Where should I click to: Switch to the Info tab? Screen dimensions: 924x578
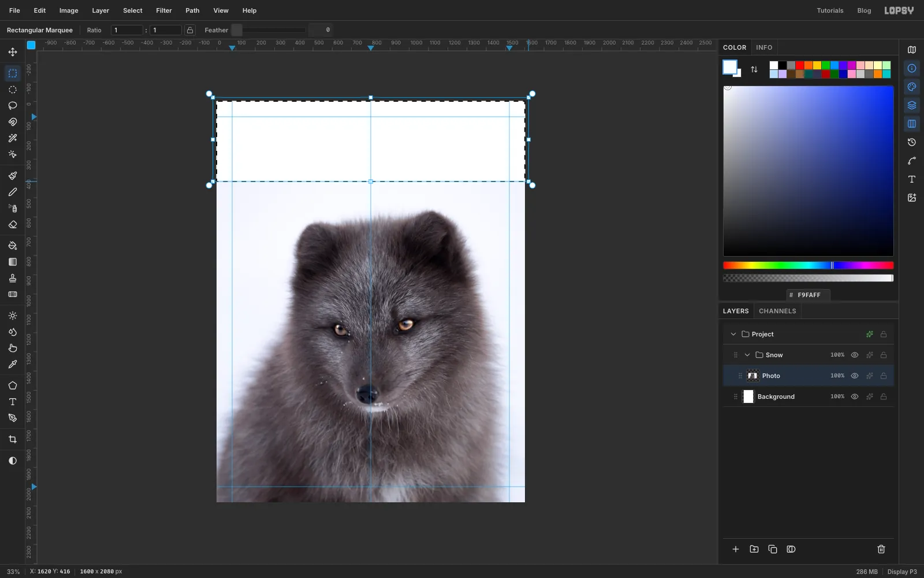pyautogui.click(x=764, y=47)
